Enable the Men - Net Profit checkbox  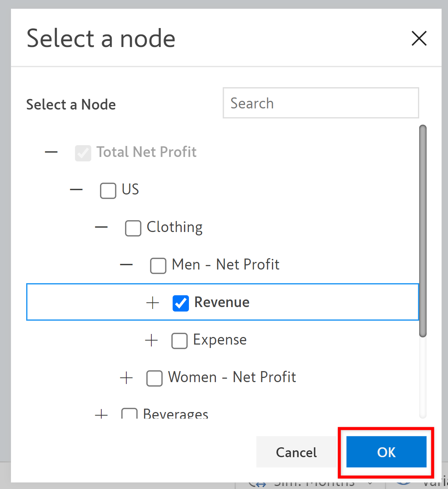pos(158,266)
